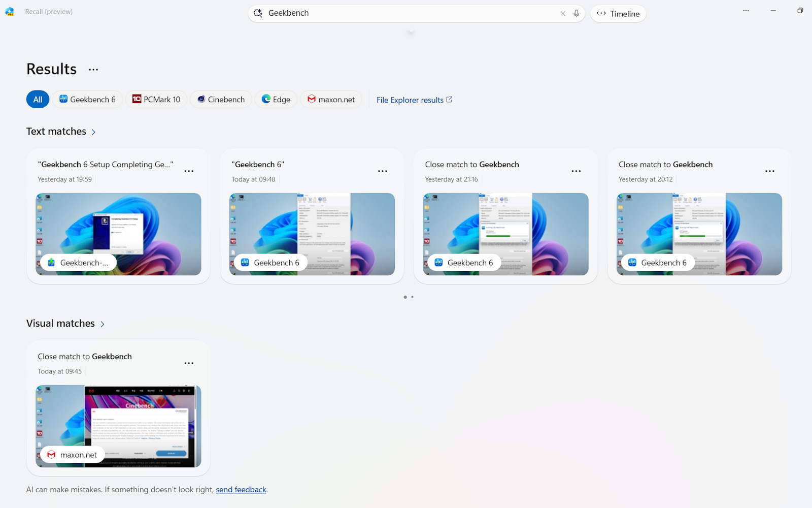Click the "Geekbench 6" card title
Viewport: 812px width, 508px height.
pos(258,165)
